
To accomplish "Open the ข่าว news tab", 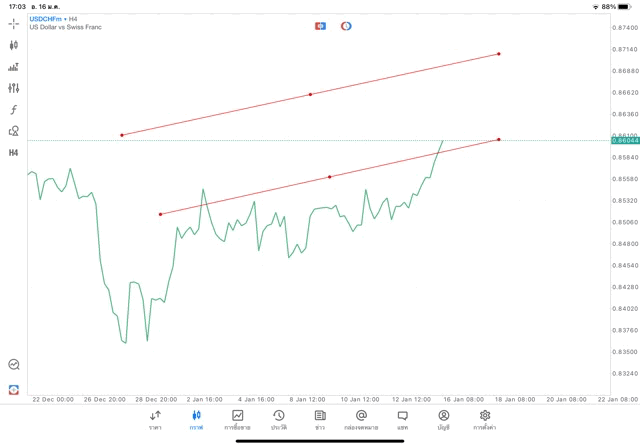I will pos(320,420).
